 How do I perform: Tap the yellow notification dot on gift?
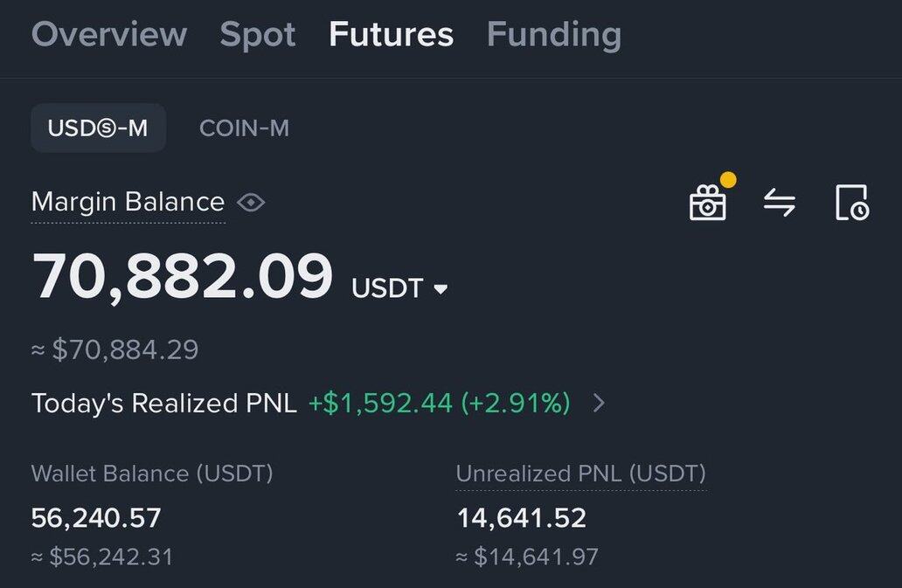pos(728,180)
